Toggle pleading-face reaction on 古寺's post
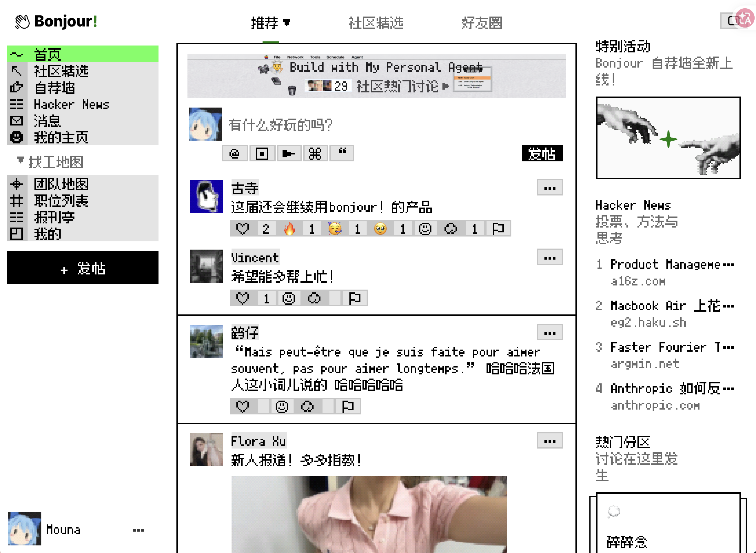The height and width of the screenshot is (553, 756). click(x=380, y=229)
